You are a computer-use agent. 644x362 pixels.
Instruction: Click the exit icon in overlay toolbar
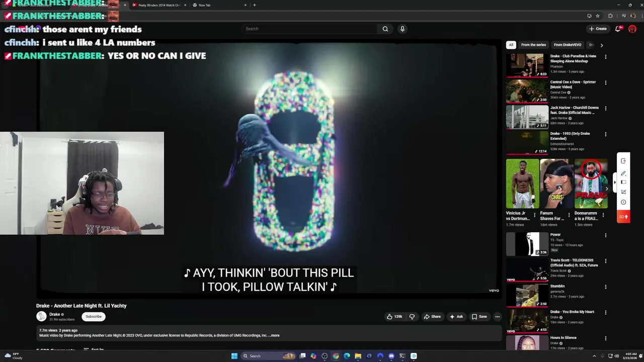[x=623, y=161]
